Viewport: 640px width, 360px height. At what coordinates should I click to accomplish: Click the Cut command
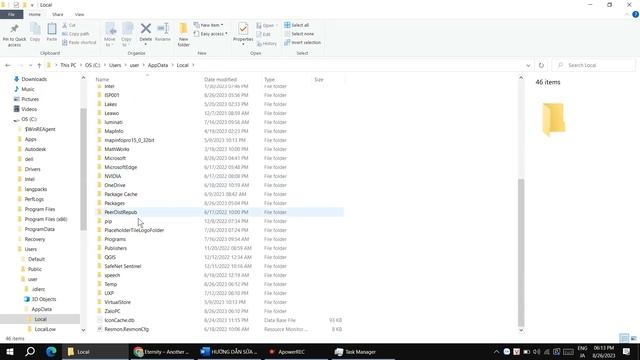point(69,25)
